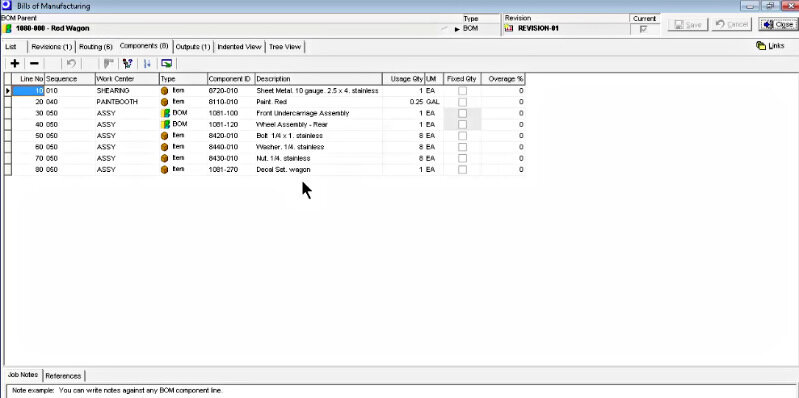Open the Tree View tab
The height and width of the screenshot is (398, 799).
[x=285, y=47]
